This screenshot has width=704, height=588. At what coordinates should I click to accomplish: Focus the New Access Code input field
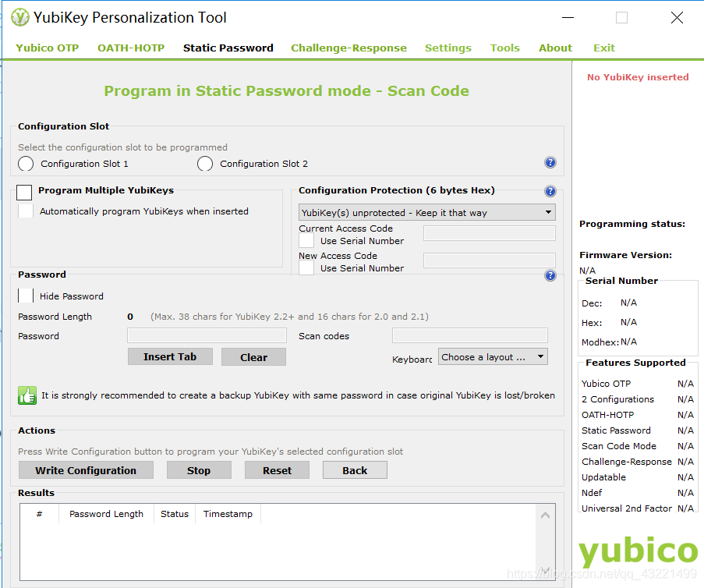(x=490, y=260)
